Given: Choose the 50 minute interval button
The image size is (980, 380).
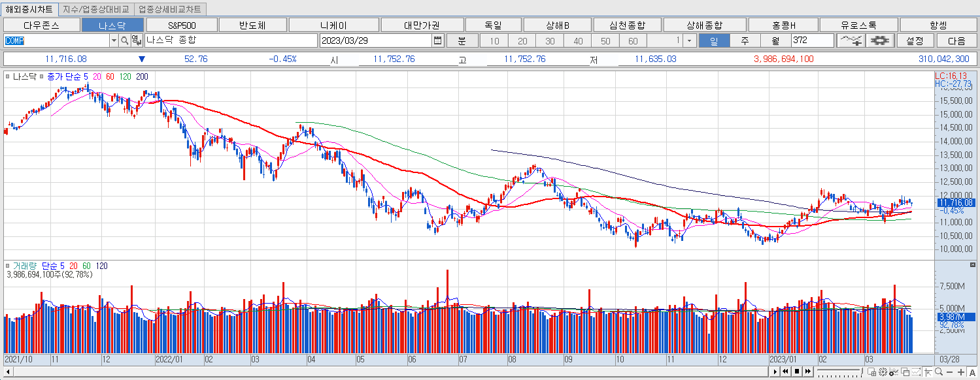Looking at the screenshot, I should pos(605,40).
